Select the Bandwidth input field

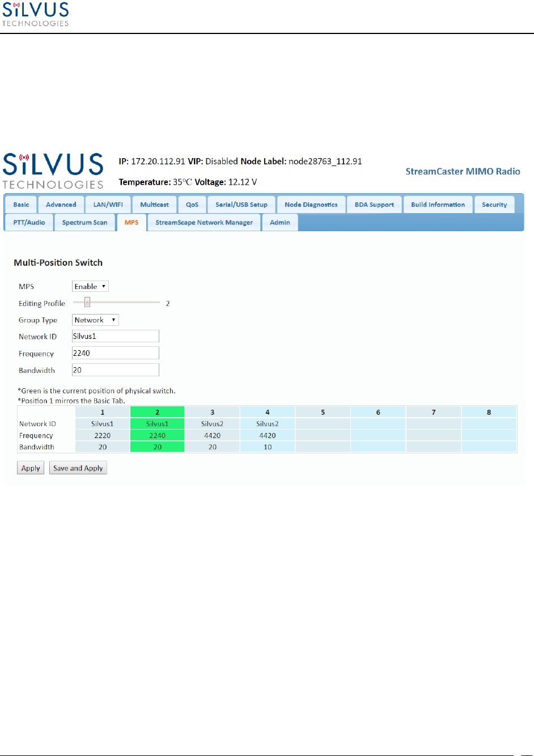coord(116,370)
